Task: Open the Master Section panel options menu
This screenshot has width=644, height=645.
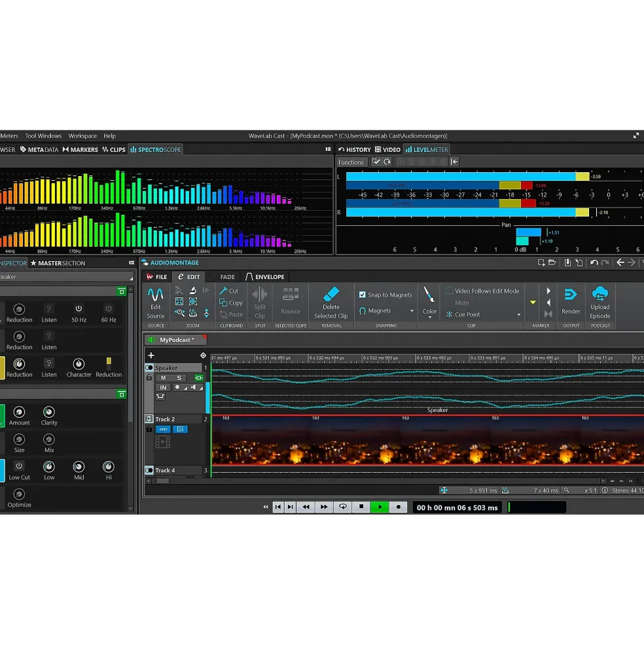Action: pos(132,263)
